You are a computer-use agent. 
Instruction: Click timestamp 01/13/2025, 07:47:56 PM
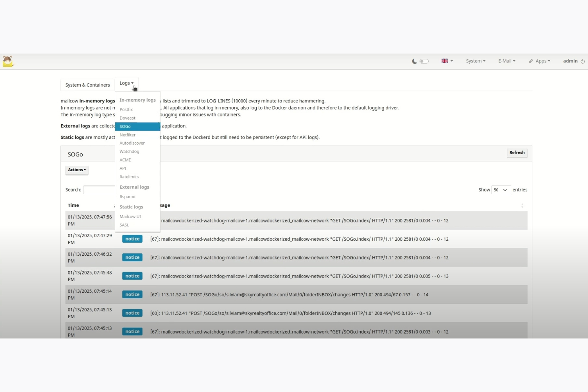90,220
